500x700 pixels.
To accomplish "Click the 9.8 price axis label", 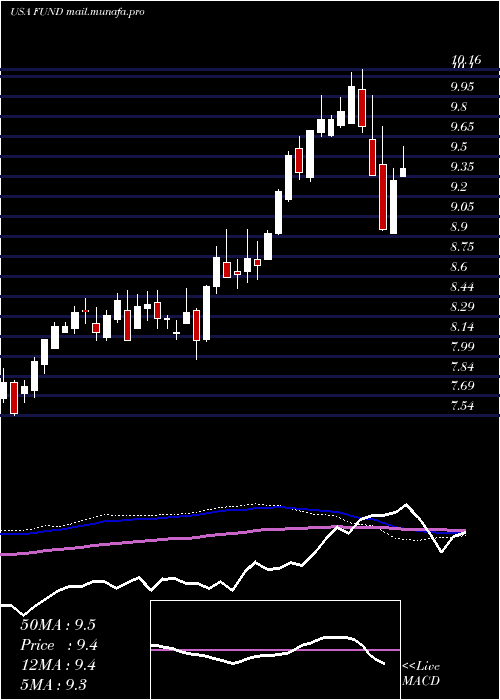I will [458, 107].
